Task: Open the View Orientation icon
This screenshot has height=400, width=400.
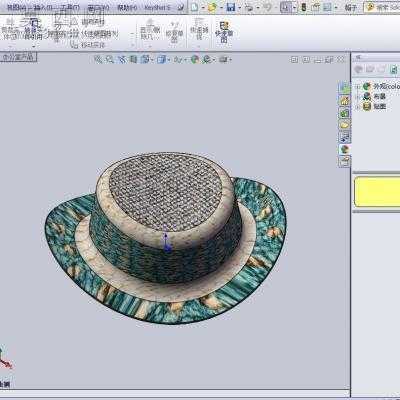Action: tap(145, 59)
